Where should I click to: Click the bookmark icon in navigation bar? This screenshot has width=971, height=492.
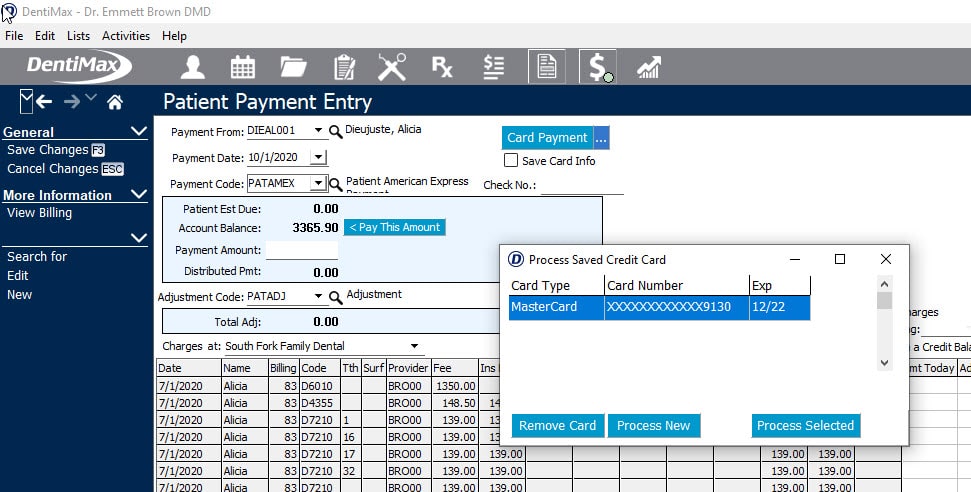pos(26,101)
